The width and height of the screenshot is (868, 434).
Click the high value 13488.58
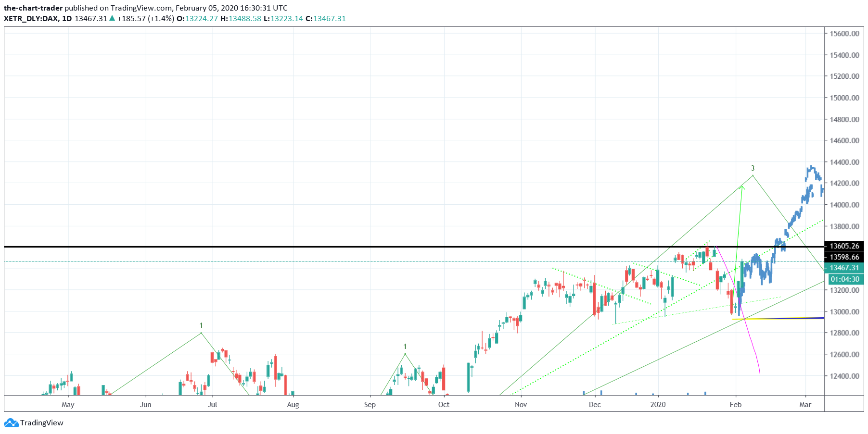tap(245, 19)
